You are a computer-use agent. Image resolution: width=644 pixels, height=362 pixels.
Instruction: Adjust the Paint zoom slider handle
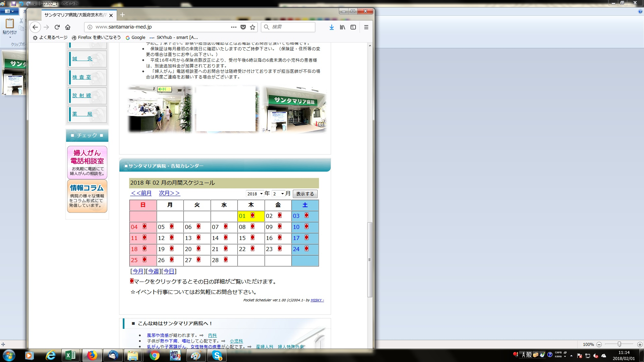pos(619,344)
